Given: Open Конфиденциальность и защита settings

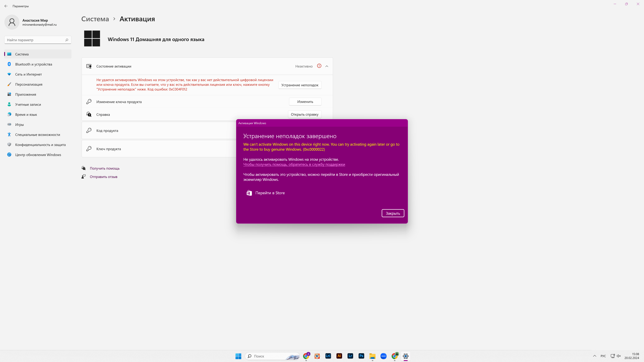Looking at the screenshot, I should (38, 145).
